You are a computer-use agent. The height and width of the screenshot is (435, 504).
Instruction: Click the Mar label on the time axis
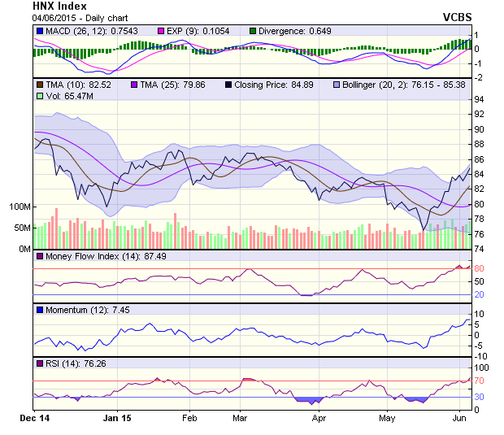click(239, 418)
